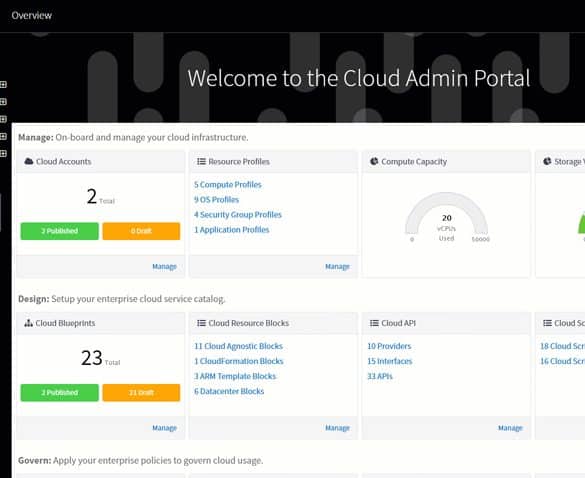The image size is (585, 478).
Task: Open the 15 Interfaces link
Action: click(x=390, y=361)
